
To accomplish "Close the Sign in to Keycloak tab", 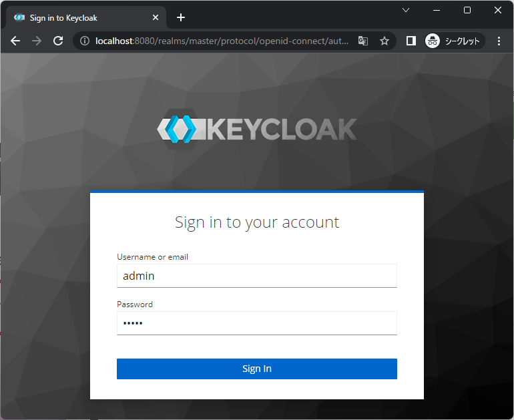I will click(155, 17).
